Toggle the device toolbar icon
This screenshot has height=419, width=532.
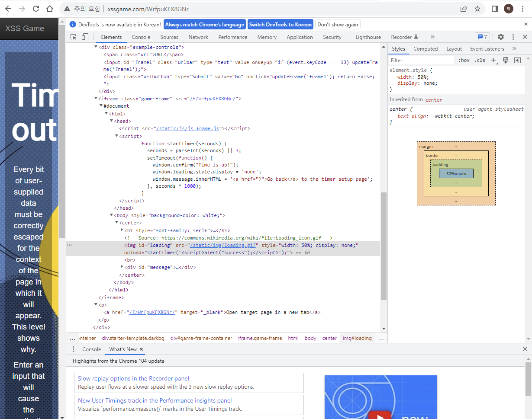[x=85, y=37]
